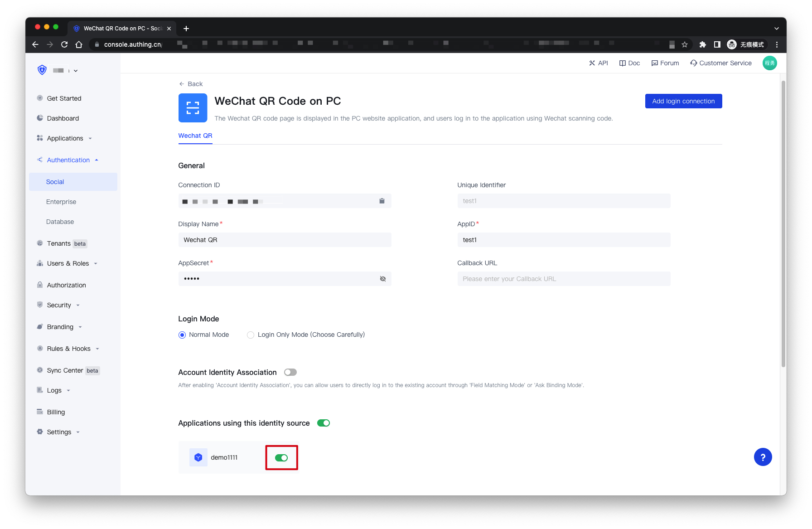The width and height of the screenshot is (812, 529).
Task: Switch to the Wechat QR tab
Action: [x=195, y=136]
